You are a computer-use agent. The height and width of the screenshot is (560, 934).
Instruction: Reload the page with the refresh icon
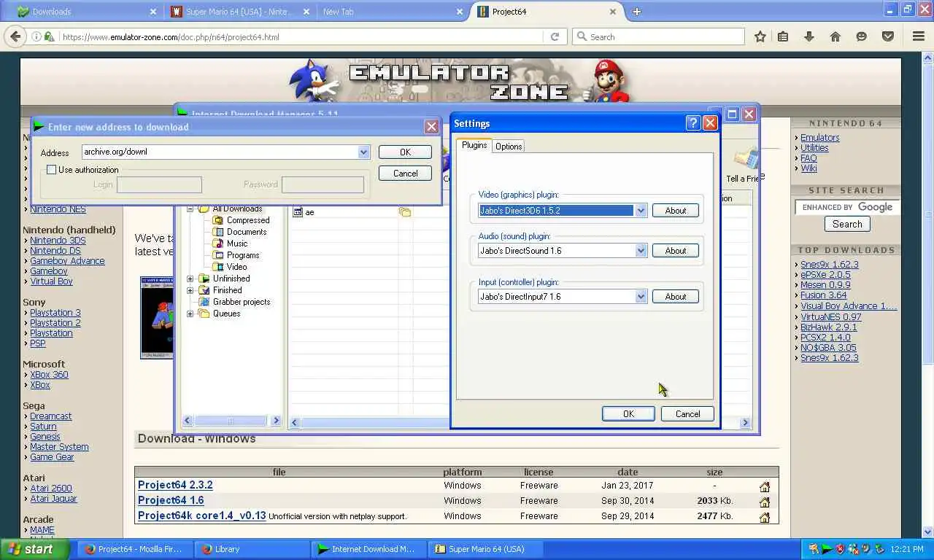click(555, 36)
